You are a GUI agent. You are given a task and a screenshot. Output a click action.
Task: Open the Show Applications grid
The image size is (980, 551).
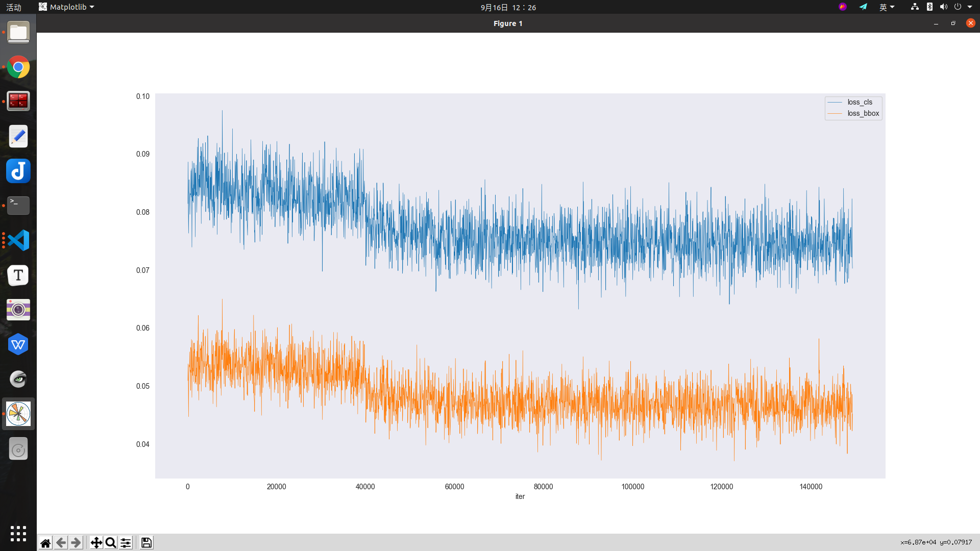18,533
